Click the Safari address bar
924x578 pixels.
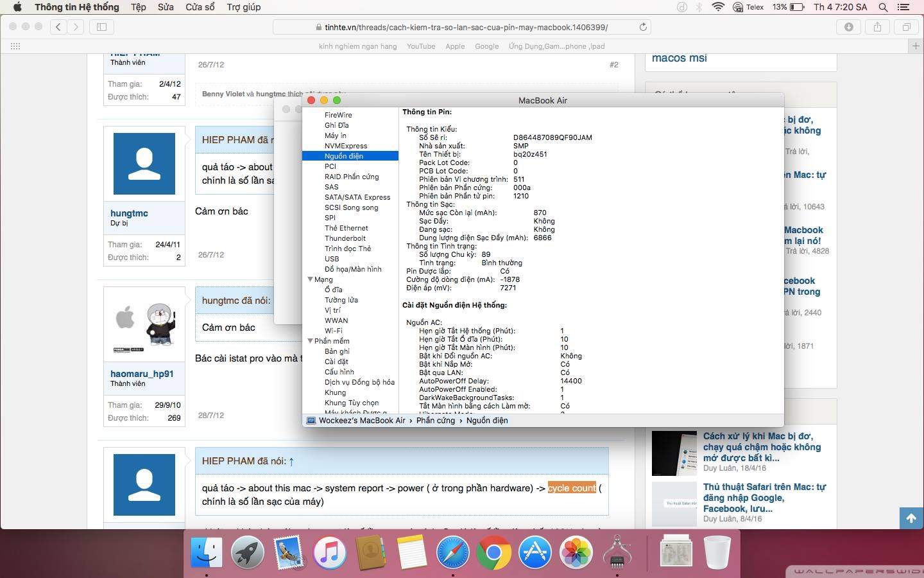click(462, 27)
